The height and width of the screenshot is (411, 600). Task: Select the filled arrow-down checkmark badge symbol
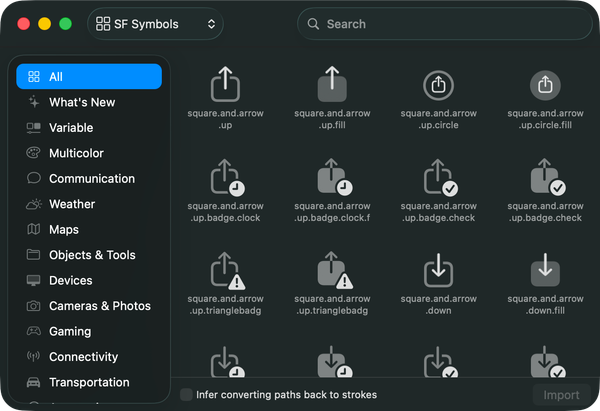click(548, 362)
